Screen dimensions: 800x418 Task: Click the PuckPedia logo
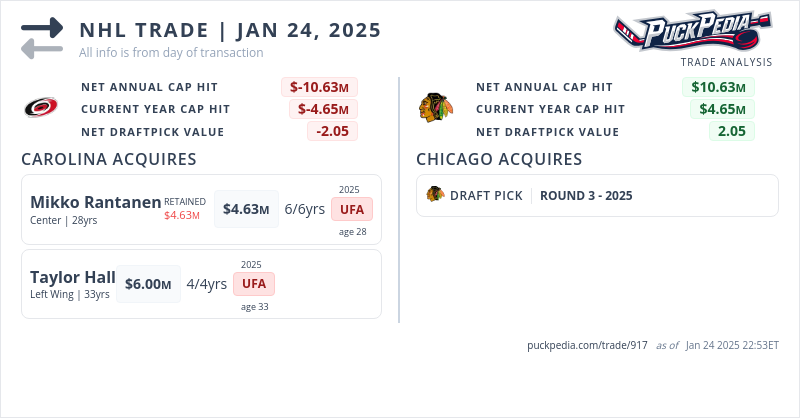point(692,31)
